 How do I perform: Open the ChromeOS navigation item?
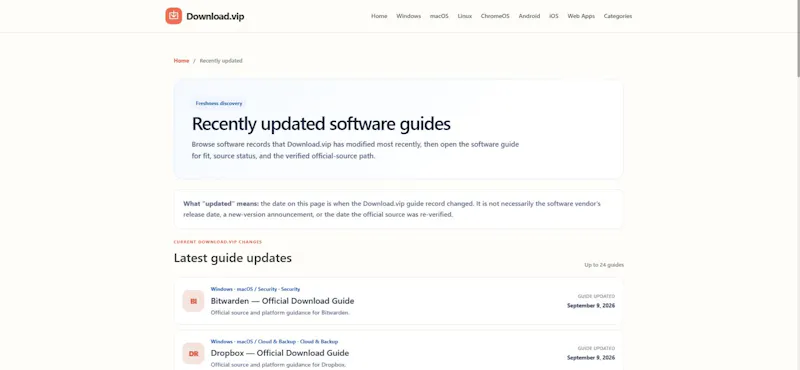tap(495, 16)
